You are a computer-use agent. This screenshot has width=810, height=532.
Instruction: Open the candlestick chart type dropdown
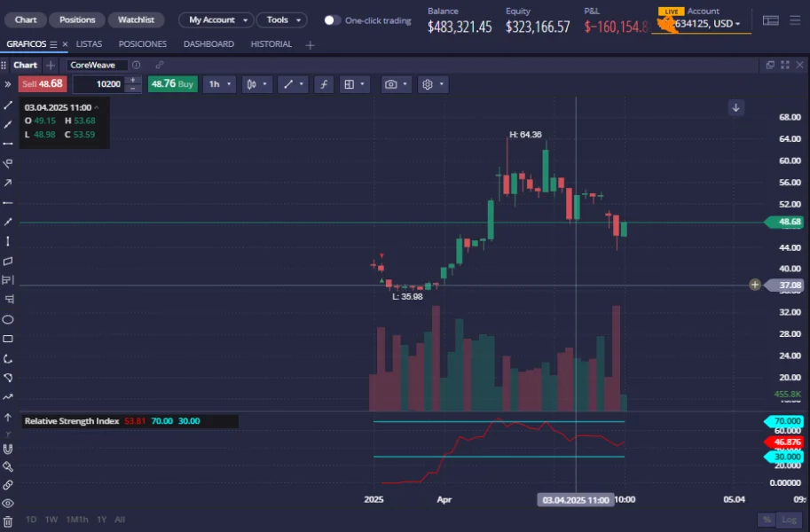pos(256,84)
